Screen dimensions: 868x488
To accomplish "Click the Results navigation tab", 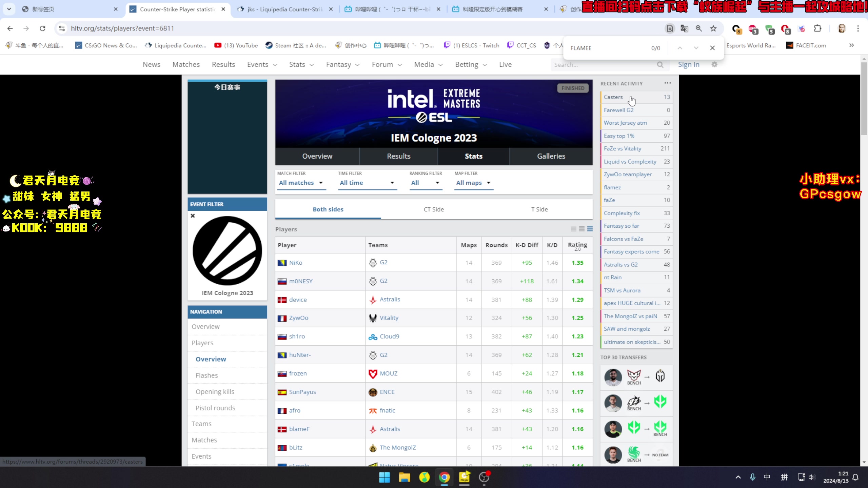I will pyautogui.click(x=398, y=156).
